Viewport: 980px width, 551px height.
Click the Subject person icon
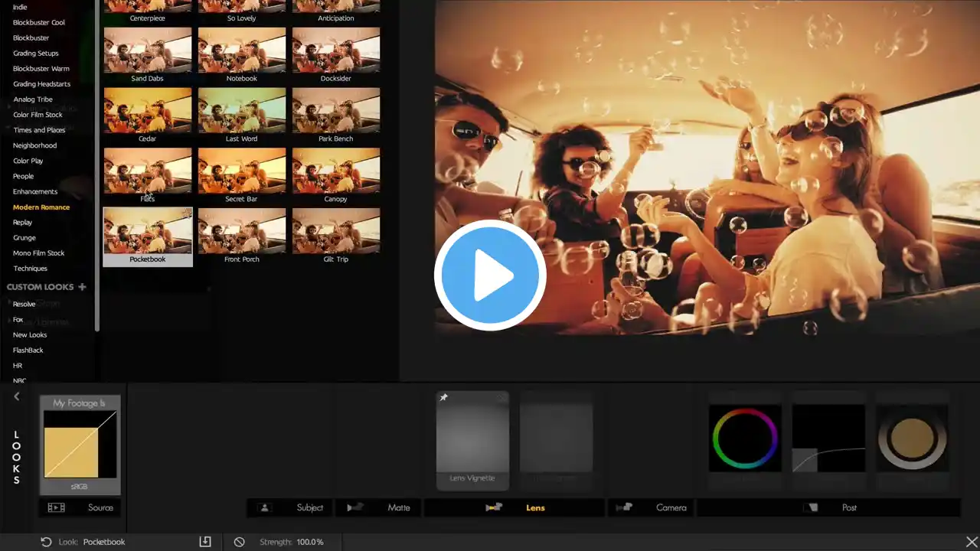pos(265,507)
